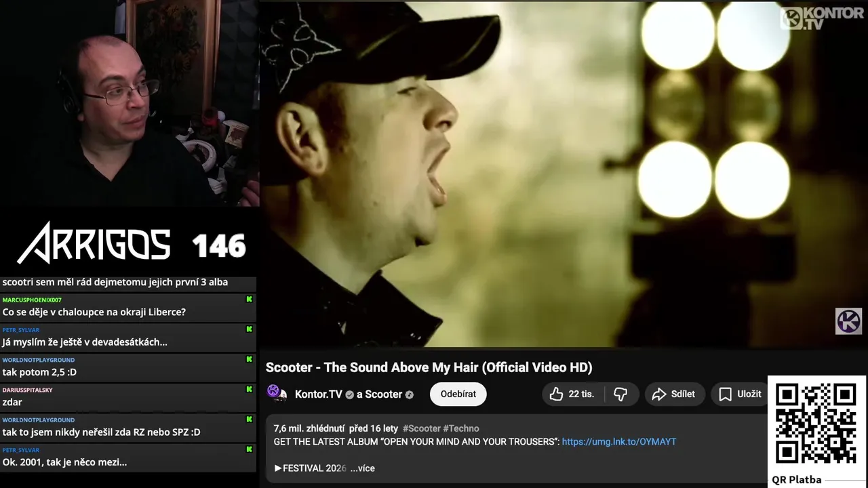
Task: Expand description with ...více
Action: click(x=363, y=468)
